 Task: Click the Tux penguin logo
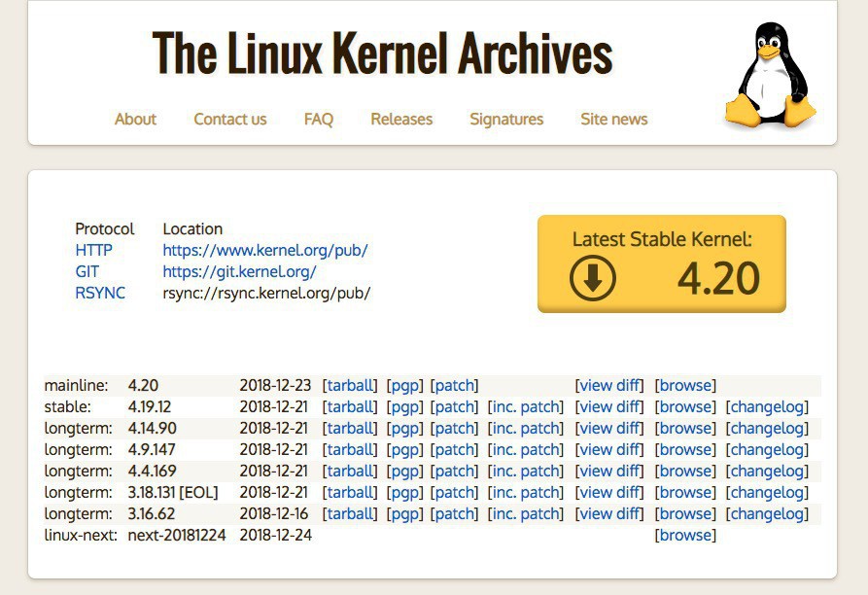[x=770, y=75]
